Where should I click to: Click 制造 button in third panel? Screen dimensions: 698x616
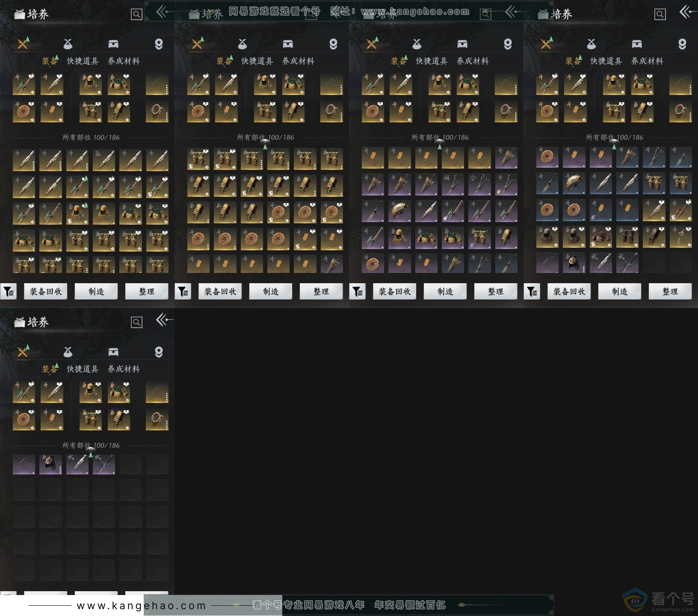point(445,292)
